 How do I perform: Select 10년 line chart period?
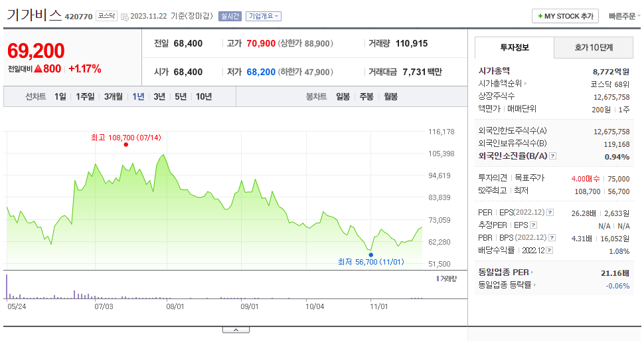(x=204, y=96)
